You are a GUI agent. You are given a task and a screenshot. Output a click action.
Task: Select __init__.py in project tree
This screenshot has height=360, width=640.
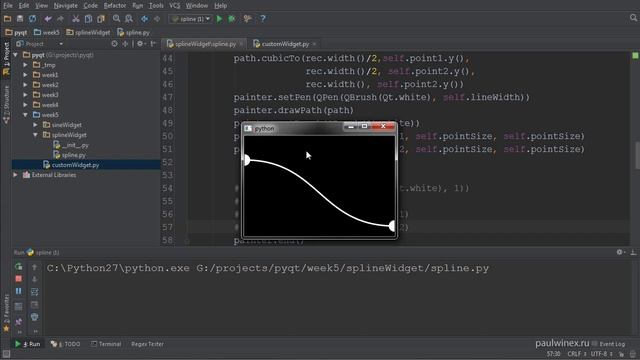point(71,145)
